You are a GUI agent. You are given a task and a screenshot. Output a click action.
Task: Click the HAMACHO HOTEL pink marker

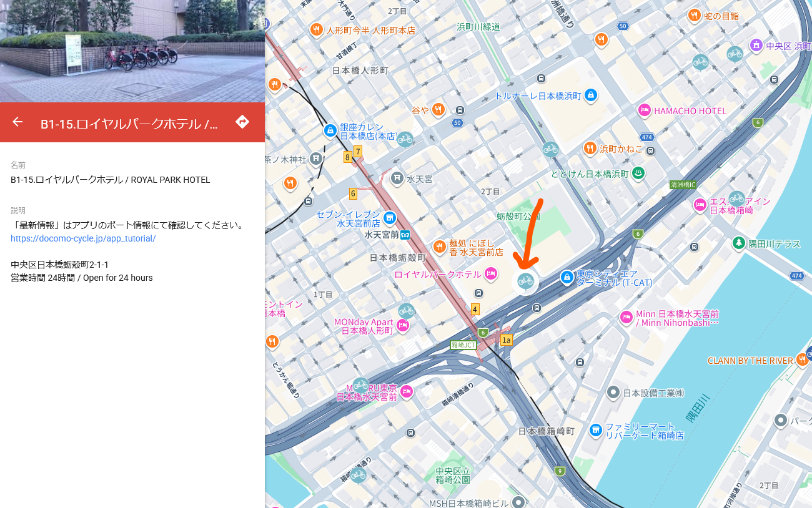644,110
